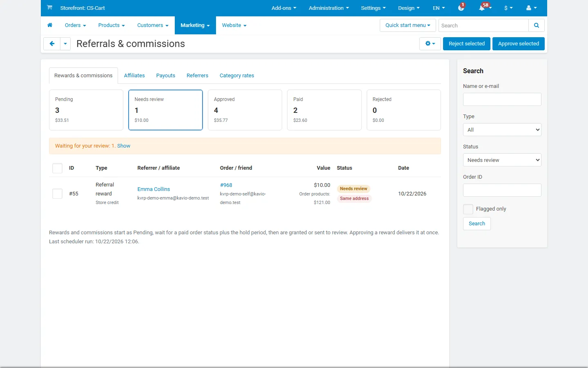Open the currency dollar sign menu
Viewport: 588px width, 368px height.
(x=508, y=8)
